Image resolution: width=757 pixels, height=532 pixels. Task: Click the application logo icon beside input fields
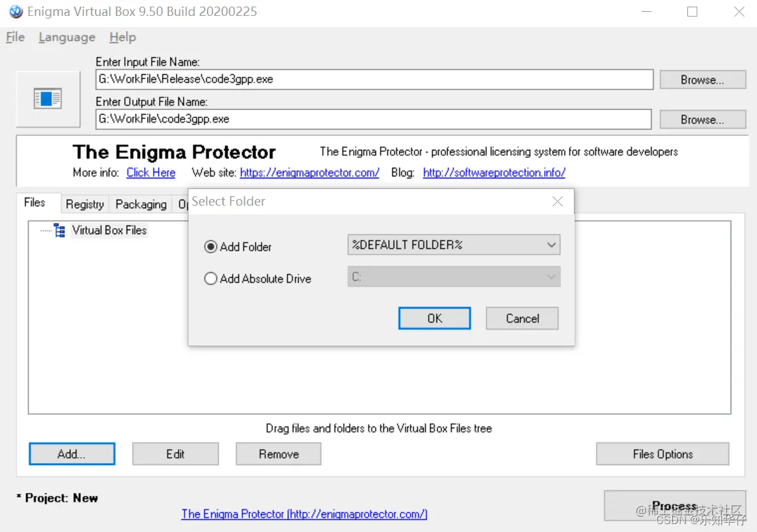point(48,99)
